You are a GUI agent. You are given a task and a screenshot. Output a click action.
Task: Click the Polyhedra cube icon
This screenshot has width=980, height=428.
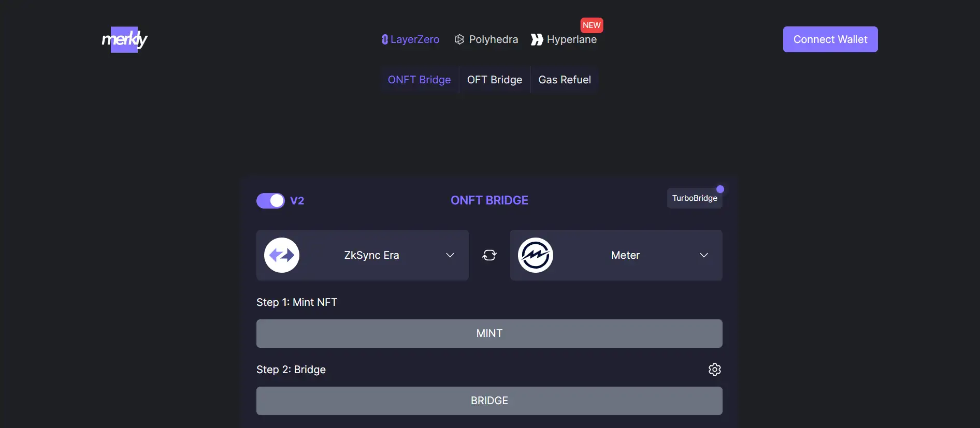click(459, 39)
